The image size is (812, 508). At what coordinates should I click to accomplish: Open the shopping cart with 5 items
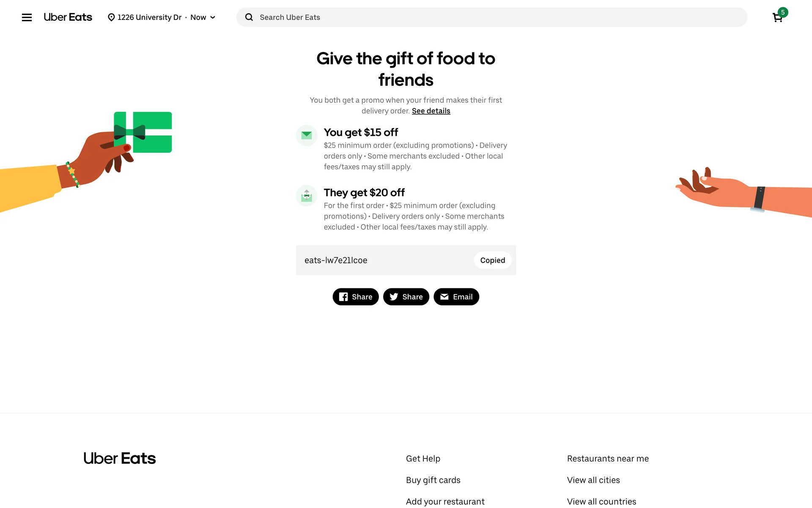coord(777,17)
